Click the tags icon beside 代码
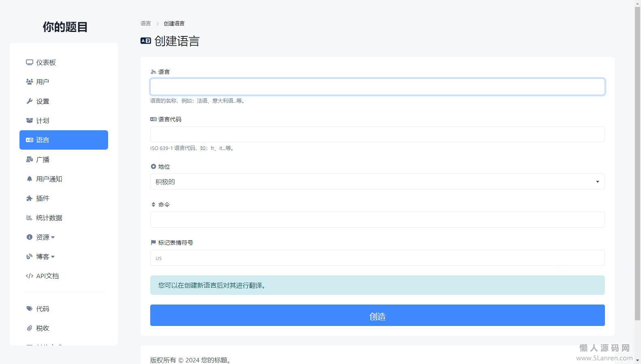Image resolution: width=641 pixels, height=364 pixels. pyautogui.click(x=29, y=309)
